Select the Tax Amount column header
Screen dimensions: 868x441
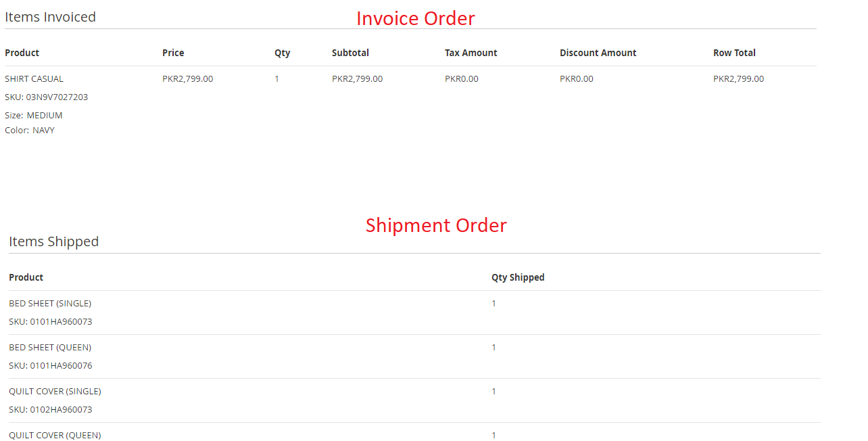tap(471, 53)
